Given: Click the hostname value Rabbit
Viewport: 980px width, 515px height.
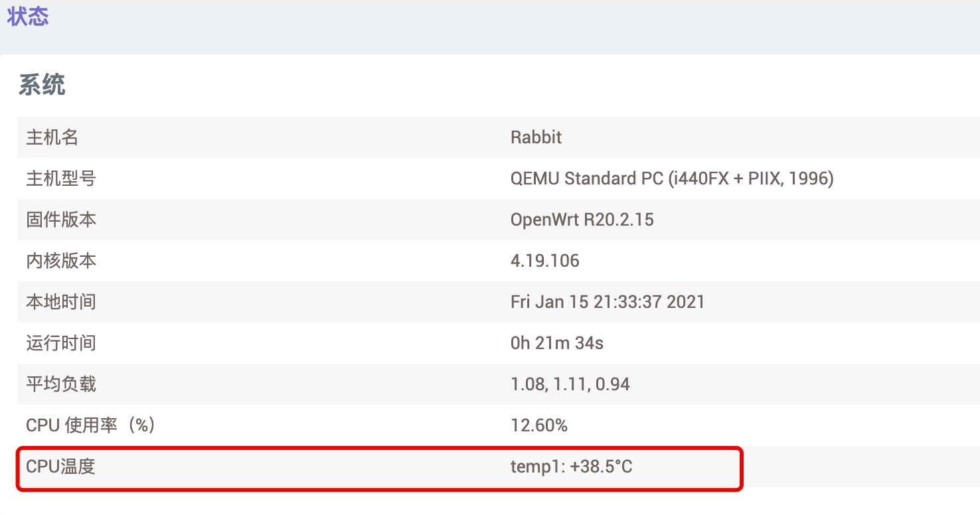Looking at the screenshot, I should pyautogui.click(x=536, y=137).
